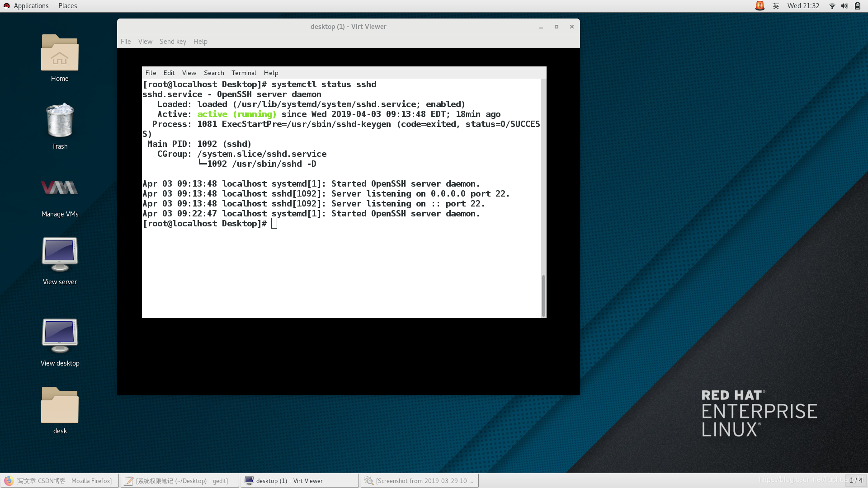Open Virt Viewer Help menu
The height and width of the screenshot is (488, 868).
(x=200, y=42)
